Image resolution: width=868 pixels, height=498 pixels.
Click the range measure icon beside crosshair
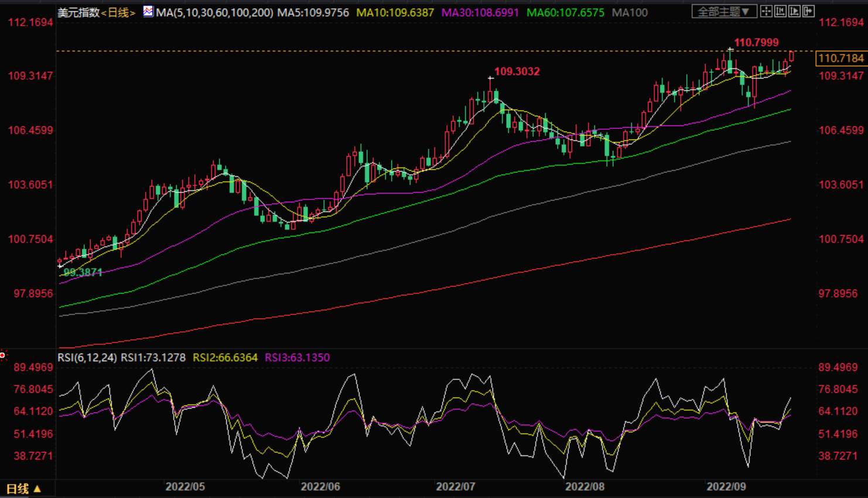tap(780, 11)
